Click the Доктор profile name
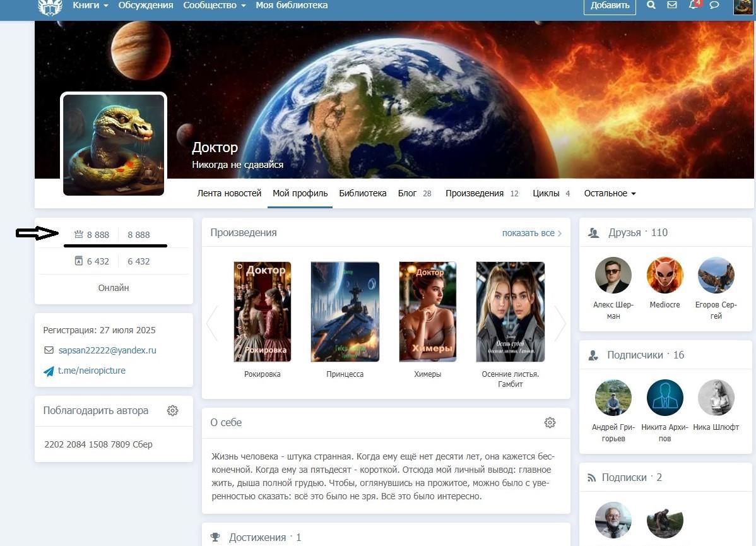Image resolution: width=756 pixels, height=546 pixels. (215, 147)
